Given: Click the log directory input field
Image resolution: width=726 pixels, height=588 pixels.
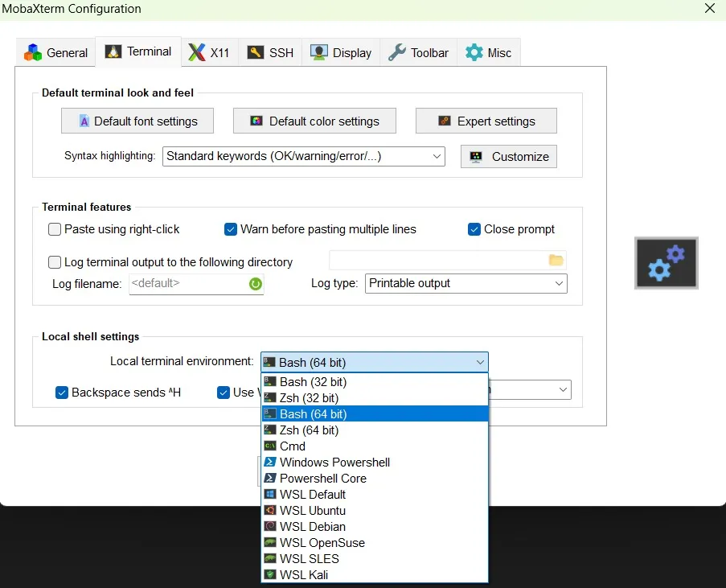Looking at the screenshot, I should [x=442, y=259].
